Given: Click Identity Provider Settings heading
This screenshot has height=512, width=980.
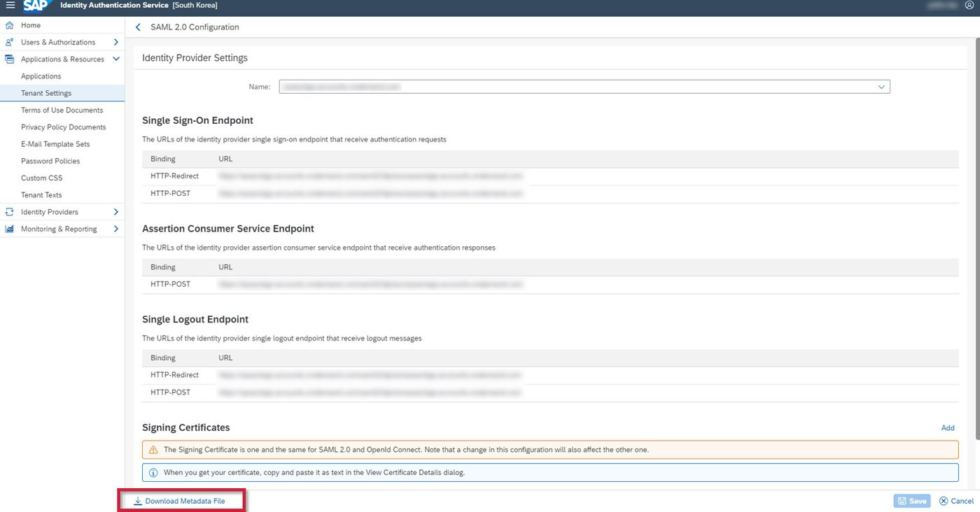Looking at the screenshot, I should 195,58.
